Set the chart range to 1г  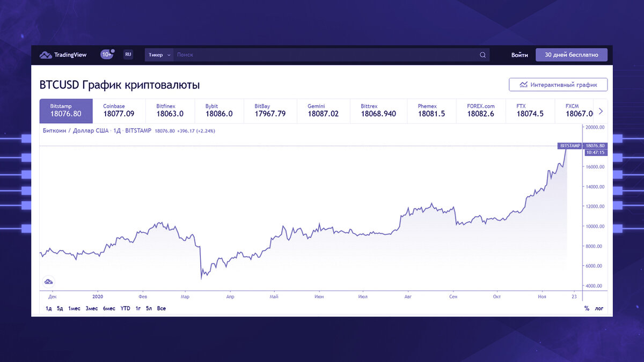pyautogui.click(x=138, y=308)
